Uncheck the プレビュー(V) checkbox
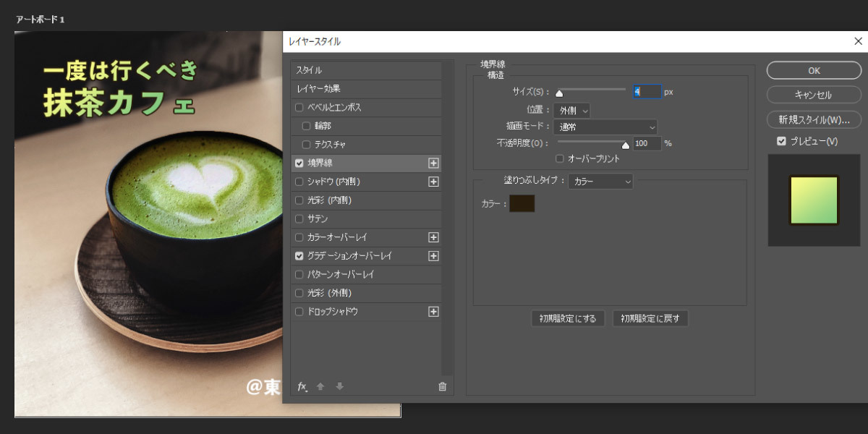The image size is (868, 434). (781, 141)
